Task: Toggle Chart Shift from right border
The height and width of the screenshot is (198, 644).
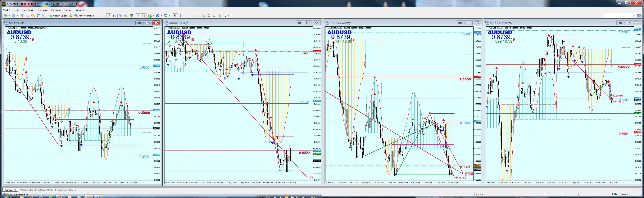Action: [143, 16]
